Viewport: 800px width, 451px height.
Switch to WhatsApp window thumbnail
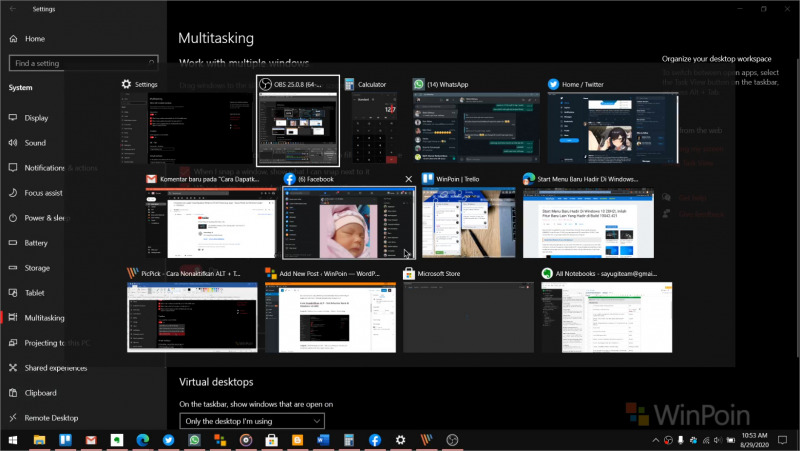click(476, 128)
